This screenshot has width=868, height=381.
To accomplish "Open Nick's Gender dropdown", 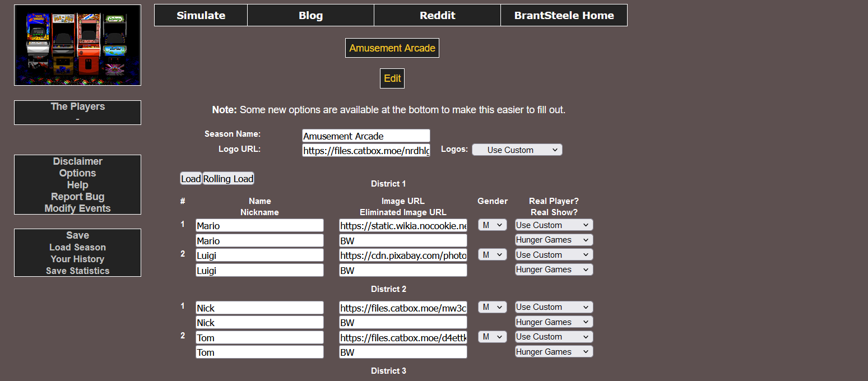I will click(x=493, y=307).
